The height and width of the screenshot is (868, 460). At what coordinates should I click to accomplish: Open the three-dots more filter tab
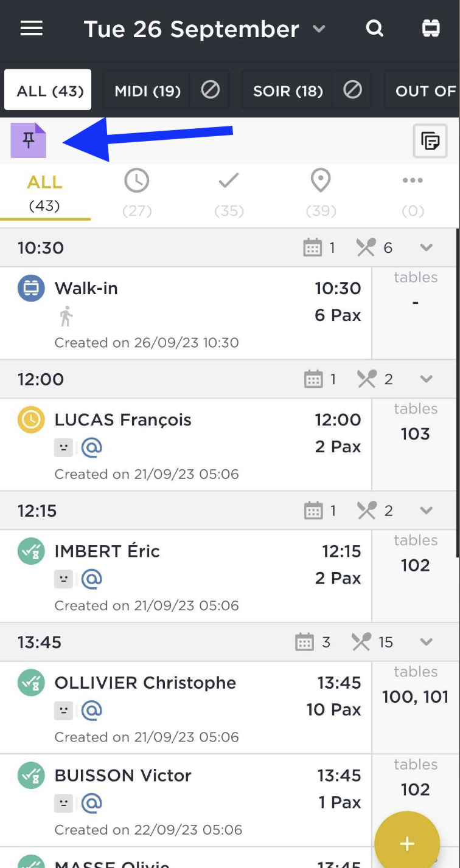pos(413,193)
